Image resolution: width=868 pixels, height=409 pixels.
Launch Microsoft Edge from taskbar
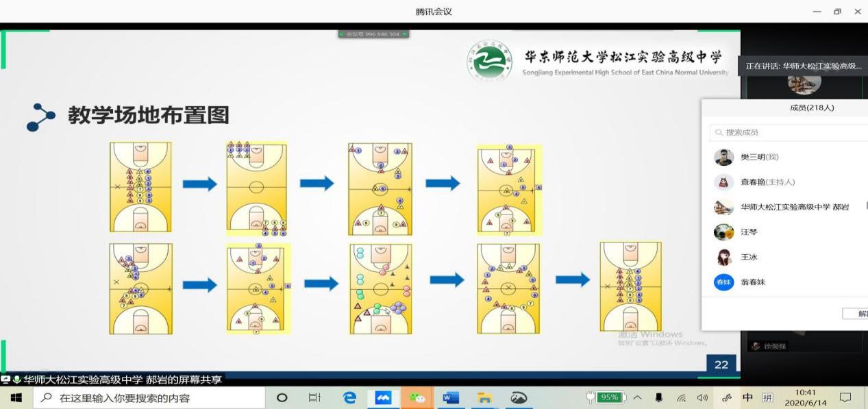[349, 397]
